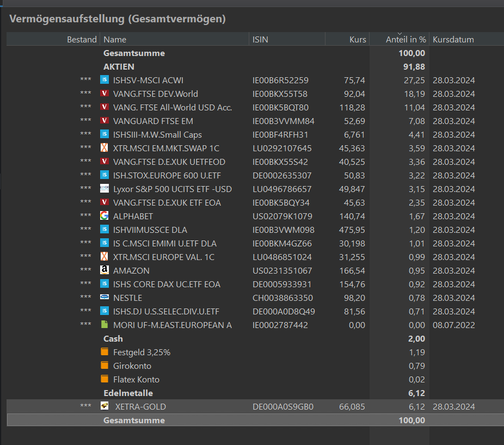Click ISIN IE00B6R52259
This screenshot has width=504, height=445.
click(x=280, y=81)
